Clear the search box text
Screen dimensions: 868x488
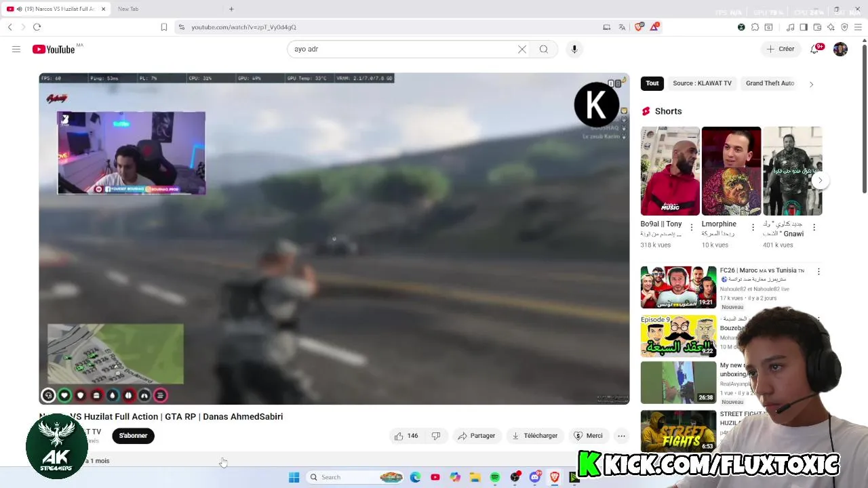522,49
